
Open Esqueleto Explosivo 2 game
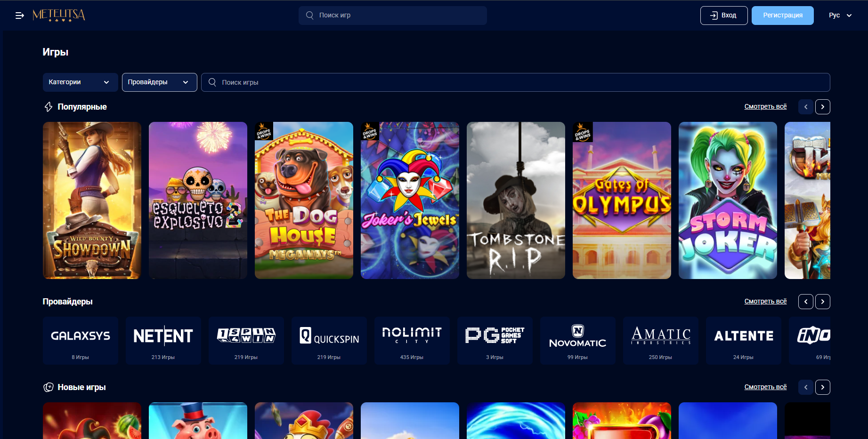198,200
